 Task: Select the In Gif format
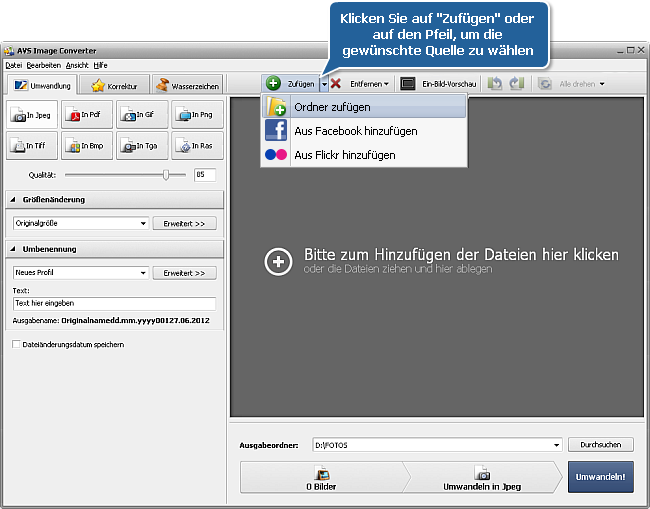pos(142,115)
